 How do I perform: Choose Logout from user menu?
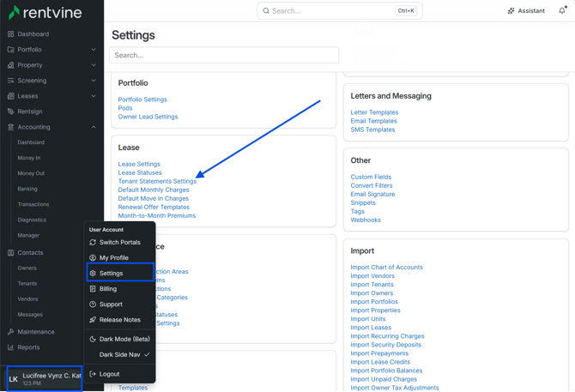click(120, 374)
